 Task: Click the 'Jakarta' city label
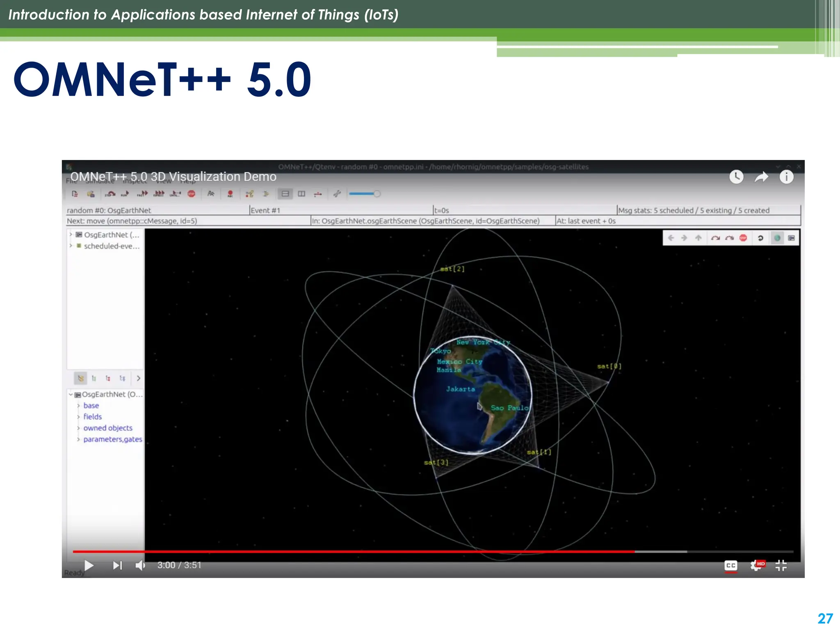coord(461,389)
